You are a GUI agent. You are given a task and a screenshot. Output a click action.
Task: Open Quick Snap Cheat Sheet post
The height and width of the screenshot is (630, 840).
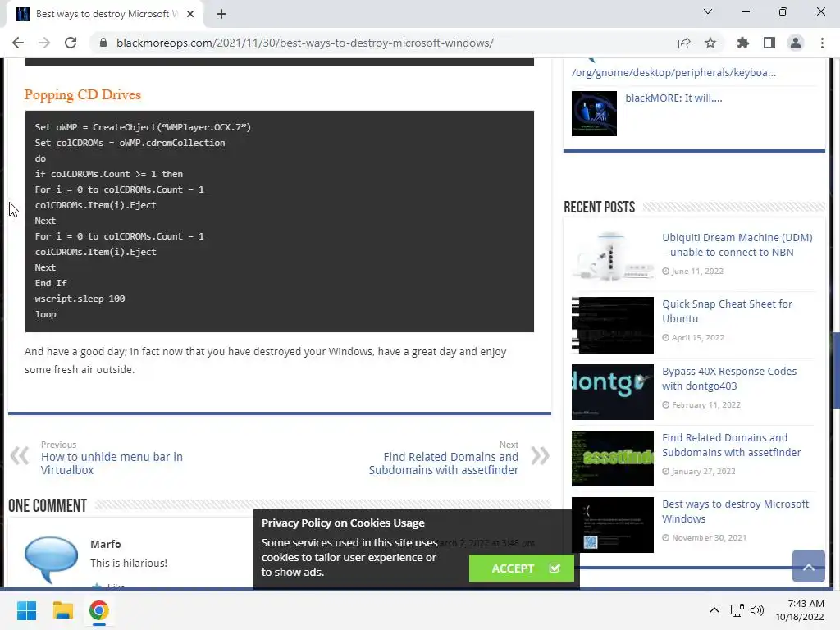coord(727,311)
